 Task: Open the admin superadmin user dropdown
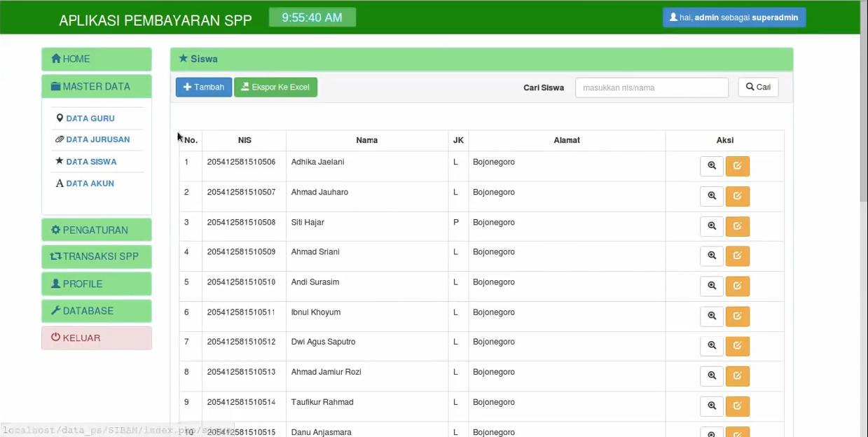(x=733, y=18)
